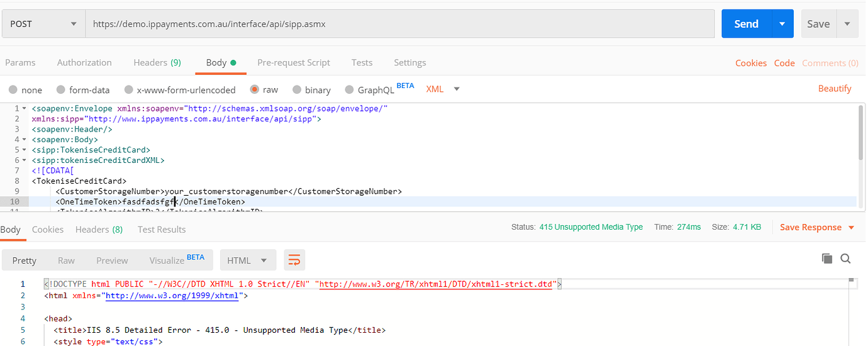
Task: Click the request URL field
Action: [400, 24]
